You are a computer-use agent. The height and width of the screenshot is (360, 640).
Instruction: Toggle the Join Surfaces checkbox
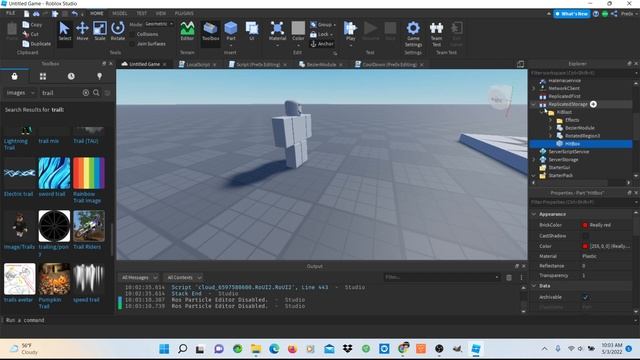(132, 44)
